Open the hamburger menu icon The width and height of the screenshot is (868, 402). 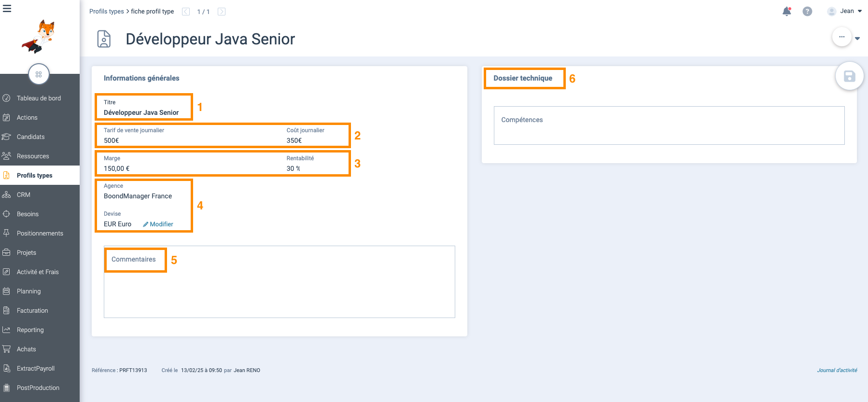(7, 9)
